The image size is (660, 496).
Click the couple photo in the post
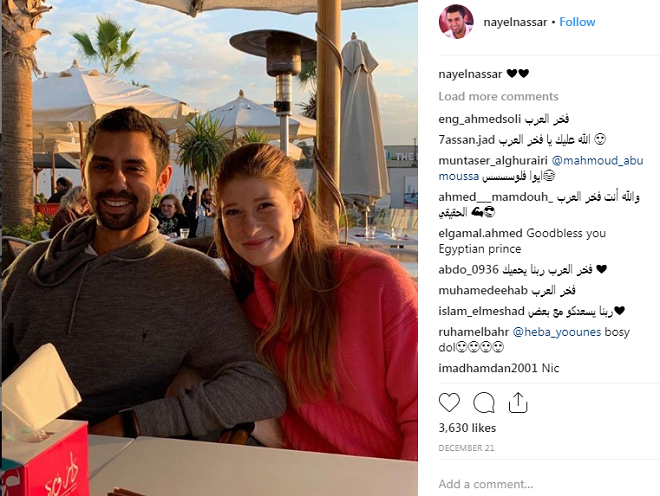pos(210,248)
